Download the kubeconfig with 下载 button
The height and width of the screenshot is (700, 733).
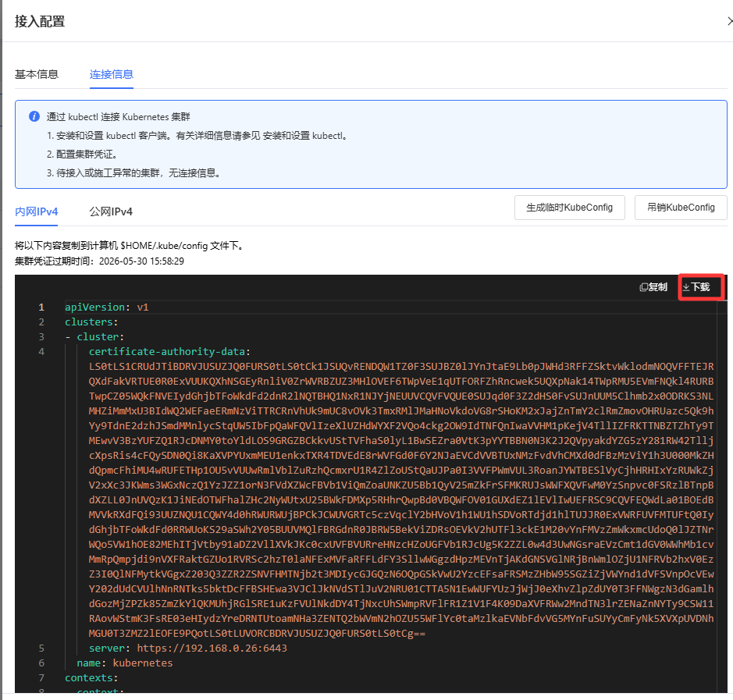pyautogui.click(x=696, y=287)
